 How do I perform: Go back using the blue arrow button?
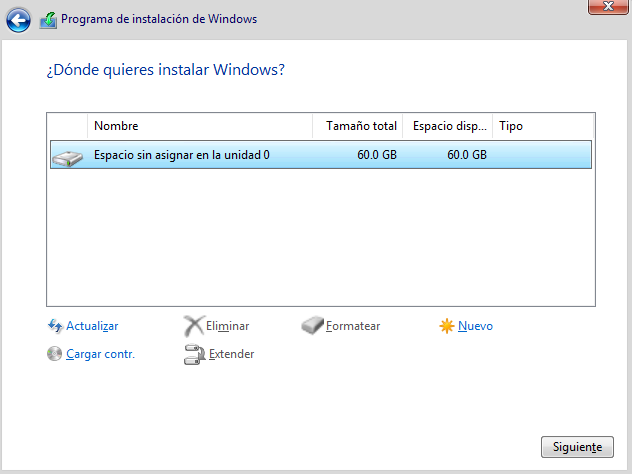[x=18, y=20]
